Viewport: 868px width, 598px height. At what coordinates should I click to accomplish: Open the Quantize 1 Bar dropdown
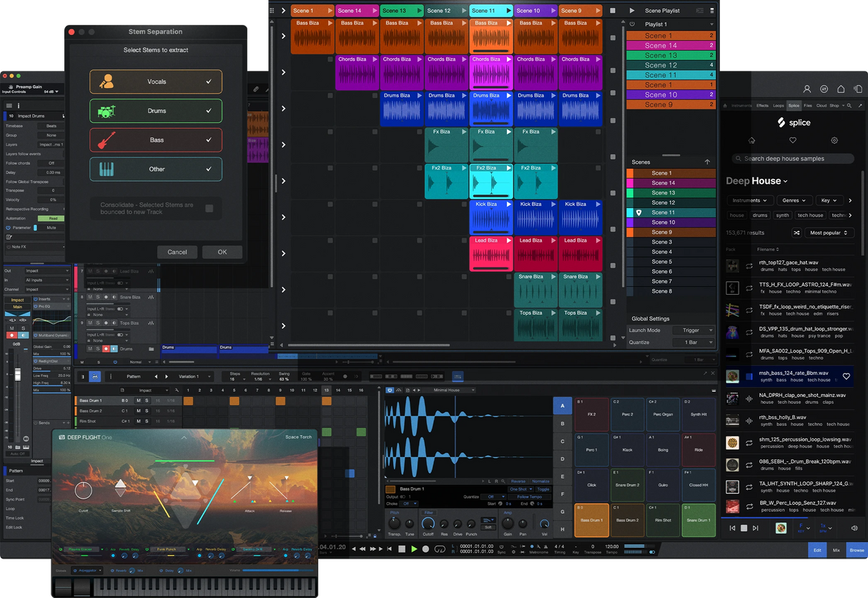click(692, 342)
